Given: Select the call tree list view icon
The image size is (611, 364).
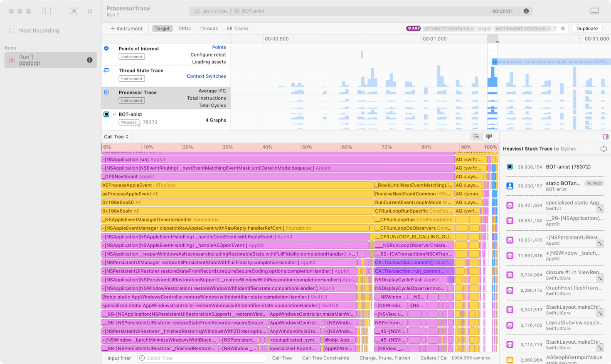Looking at the screenshot, I should (475, 136).
